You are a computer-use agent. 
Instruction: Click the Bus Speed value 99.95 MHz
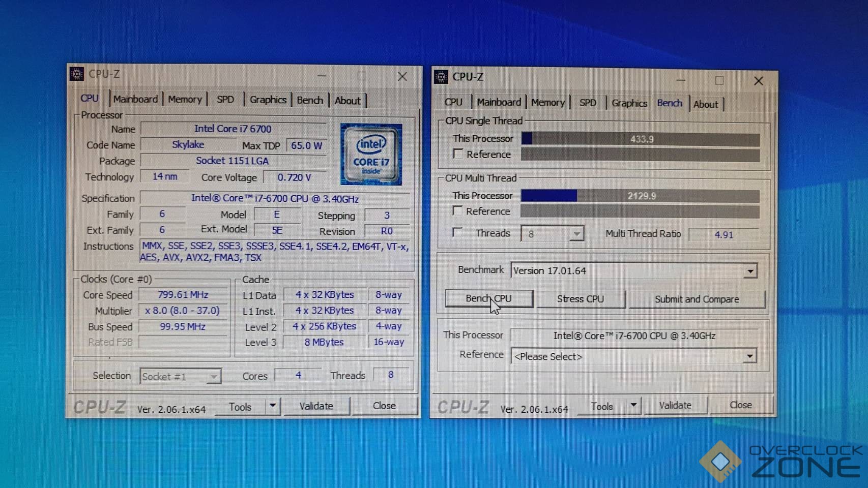(x=183, y=327)
